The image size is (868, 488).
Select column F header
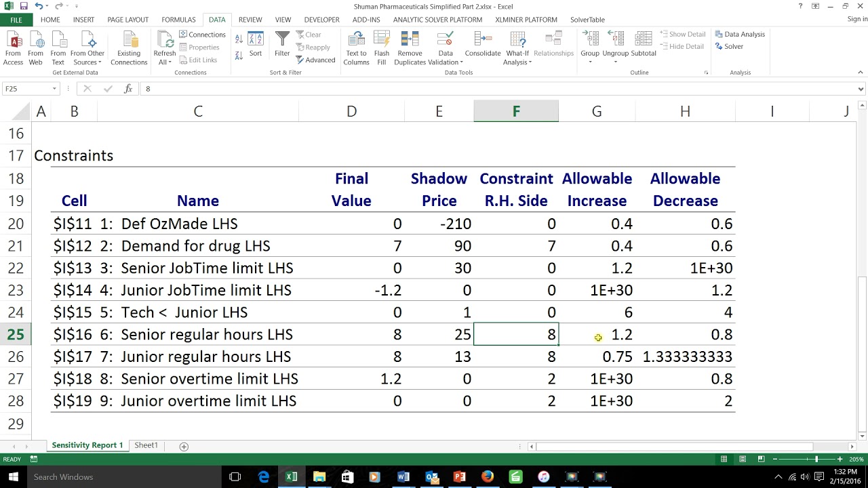[516, 111]
